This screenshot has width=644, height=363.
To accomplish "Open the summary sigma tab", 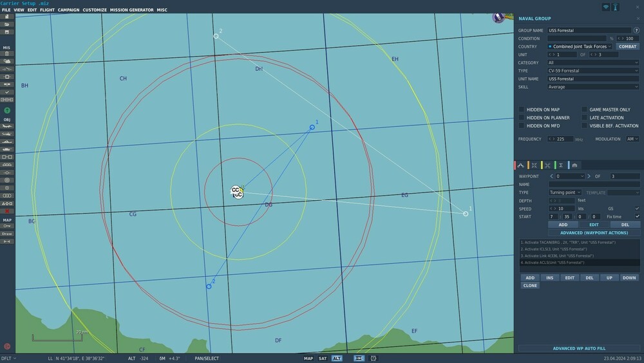I will 560,165.
